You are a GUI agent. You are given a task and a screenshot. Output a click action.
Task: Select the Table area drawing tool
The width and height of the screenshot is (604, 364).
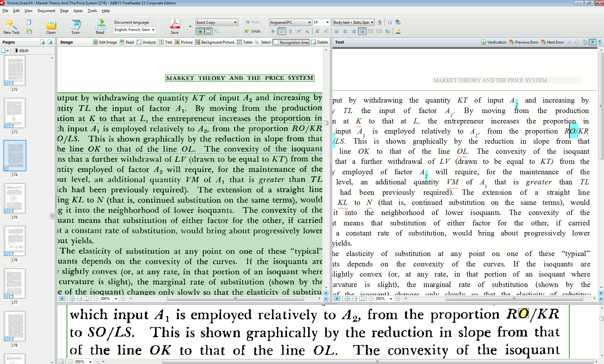coord(245,42)
